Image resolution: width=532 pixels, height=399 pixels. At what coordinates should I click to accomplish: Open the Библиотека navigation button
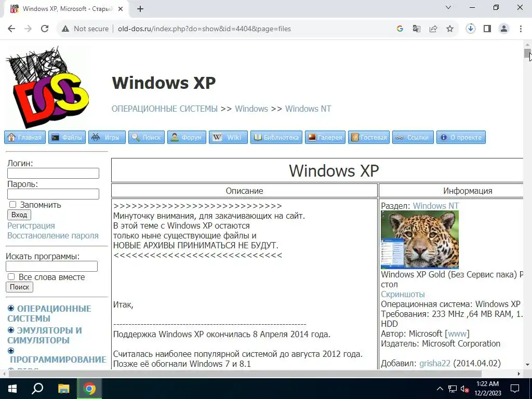[276, 137]
